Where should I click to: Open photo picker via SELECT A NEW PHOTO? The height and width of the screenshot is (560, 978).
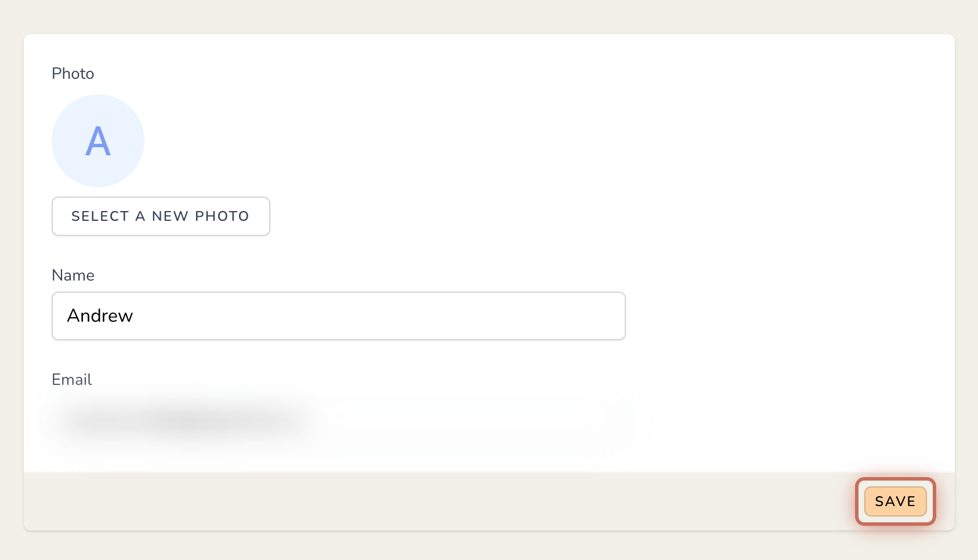click(161, 216)
